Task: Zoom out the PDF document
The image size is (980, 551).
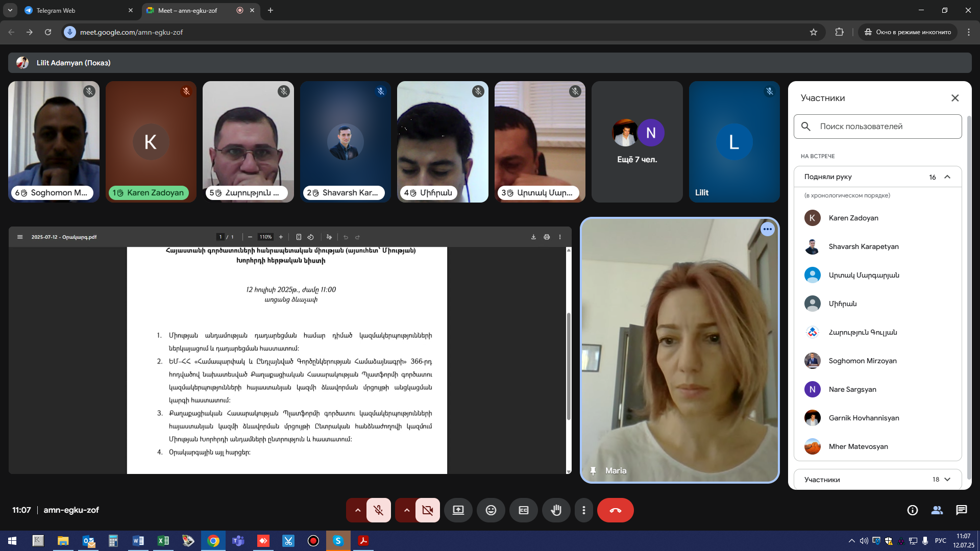Action: (x=250, y=237)
